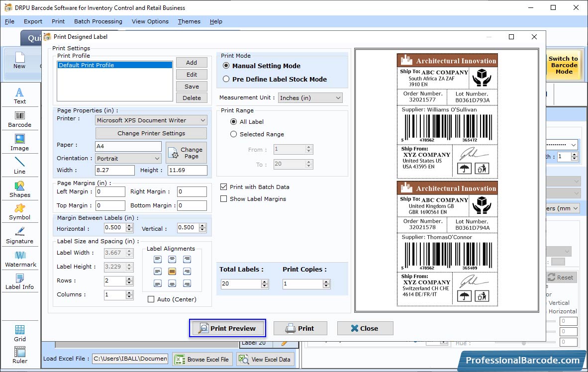Increase Total Labels count

[x=265, y=281]
